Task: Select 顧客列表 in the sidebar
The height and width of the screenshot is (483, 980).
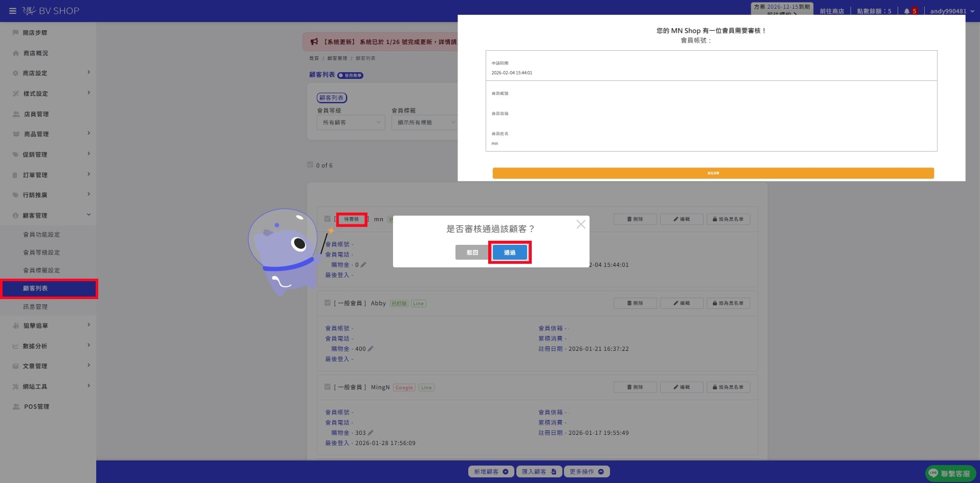Action: [49, 288]
